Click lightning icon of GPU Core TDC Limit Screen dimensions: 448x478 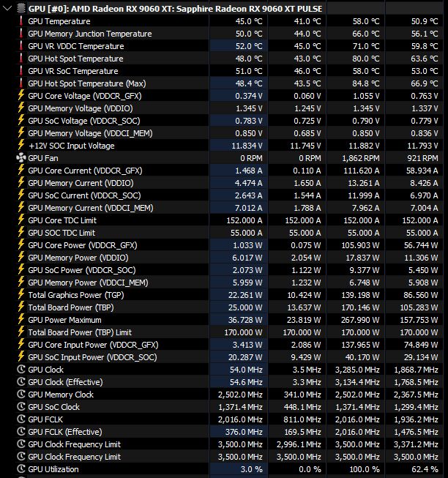point(20,220)
